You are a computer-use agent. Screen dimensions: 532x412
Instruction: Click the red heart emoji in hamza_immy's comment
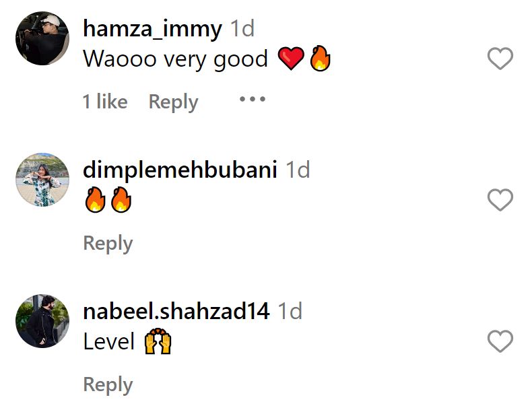291,59
